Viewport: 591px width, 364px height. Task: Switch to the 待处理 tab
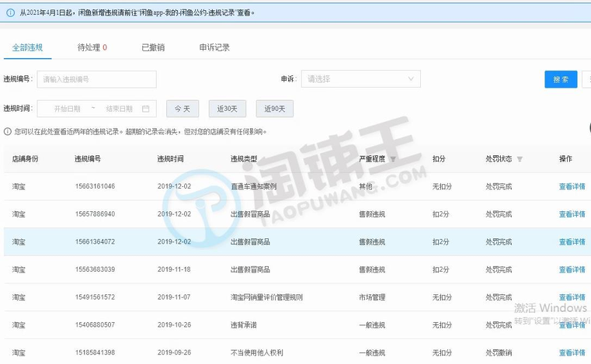click(92, 47)
